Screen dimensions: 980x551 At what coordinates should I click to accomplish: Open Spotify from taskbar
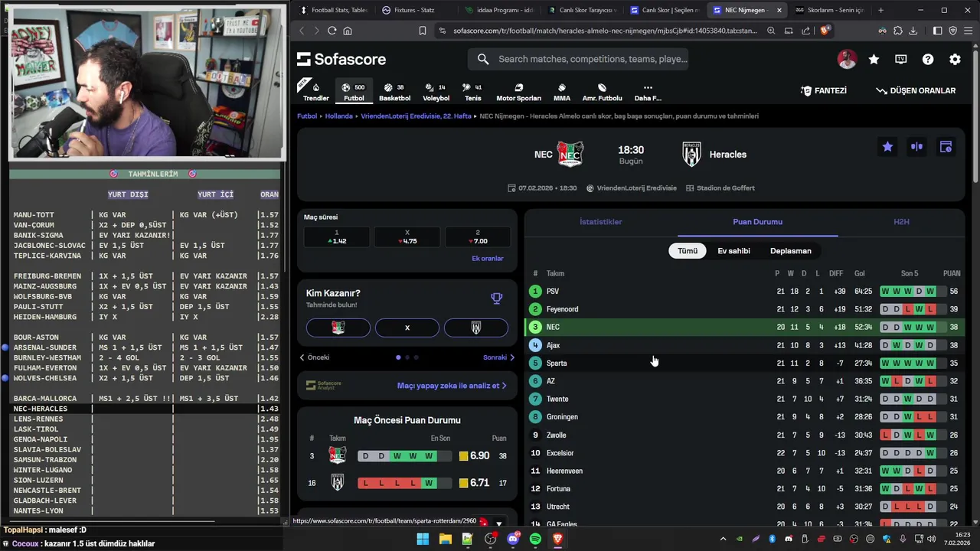535,539
